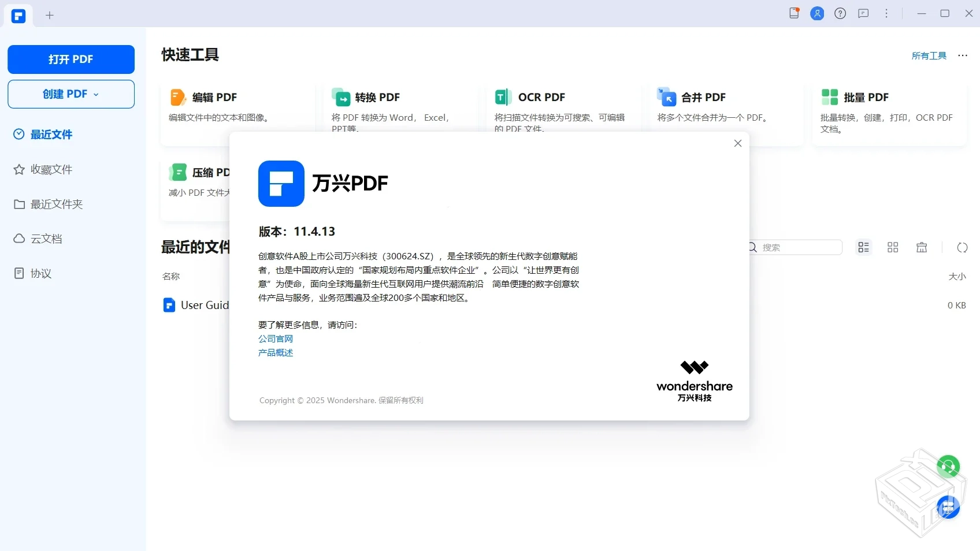980x551 pixels.
Task: Open the more options three-dot menu
Action: tap(886, 13)
